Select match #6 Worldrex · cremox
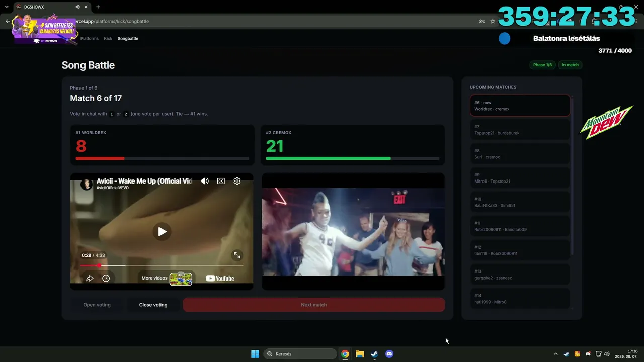644x362 pixels. [x=520, y=106]
